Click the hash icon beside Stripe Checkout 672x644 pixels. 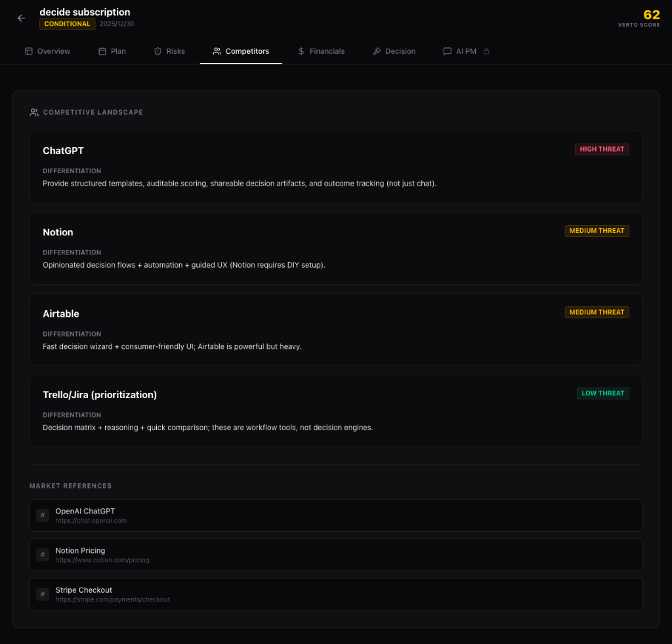point(43,594)
